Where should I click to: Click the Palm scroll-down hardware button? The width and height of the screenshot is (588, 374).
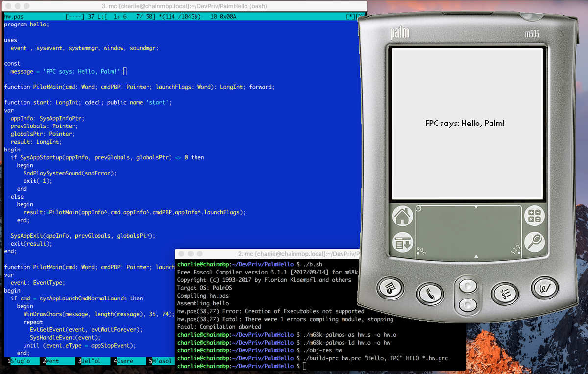468,305
